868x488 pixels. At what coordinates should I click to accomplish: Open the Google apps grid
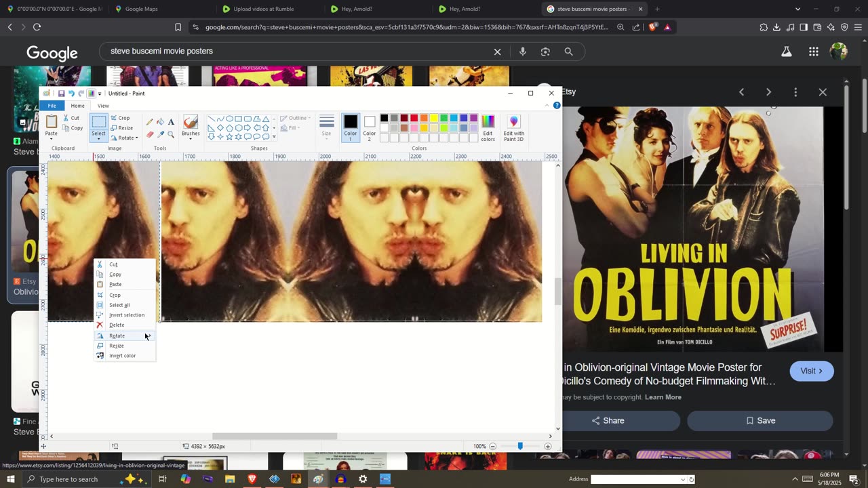pos(813,52)
